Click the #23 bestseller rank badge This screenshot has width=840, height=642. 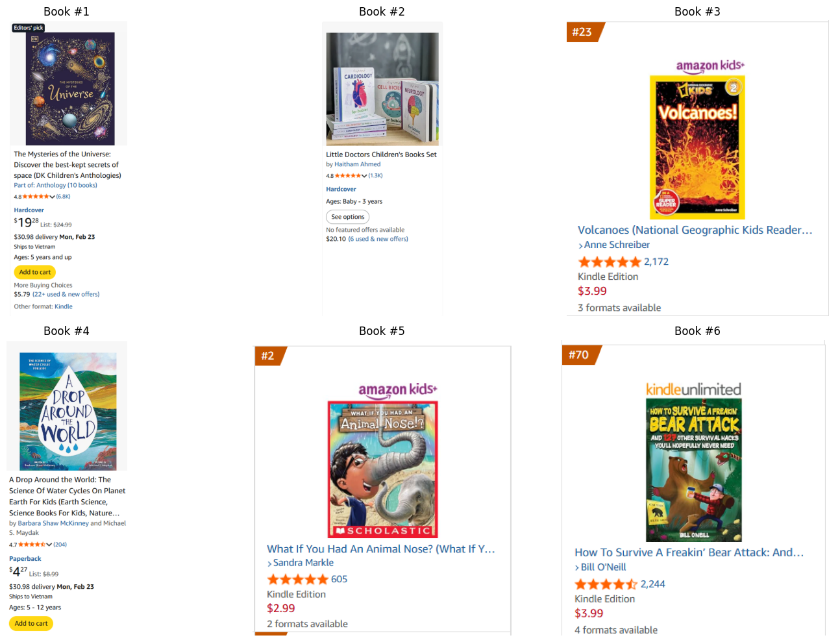(x=585, y=32)
